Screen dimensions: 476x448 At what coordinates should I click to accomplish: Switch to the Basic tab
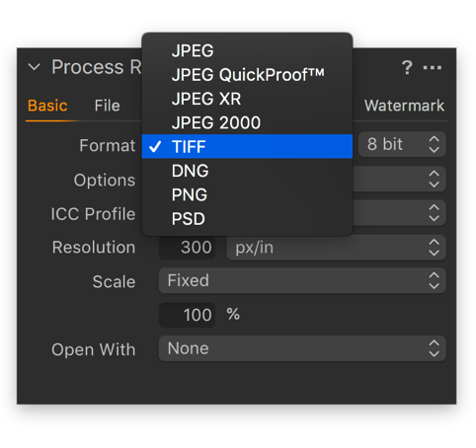47,106
